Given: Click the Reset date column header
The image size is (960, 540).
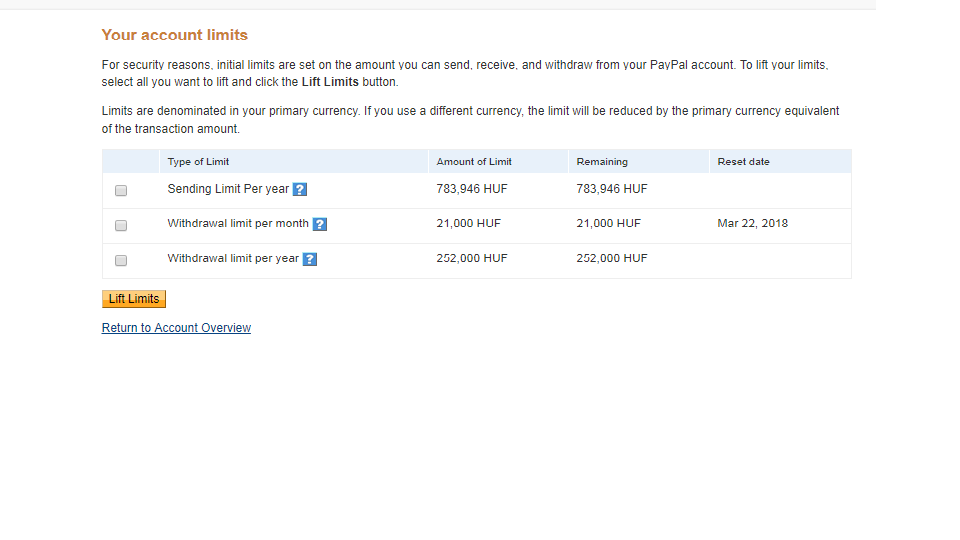Looking at the screenshot, I should 743,162.
